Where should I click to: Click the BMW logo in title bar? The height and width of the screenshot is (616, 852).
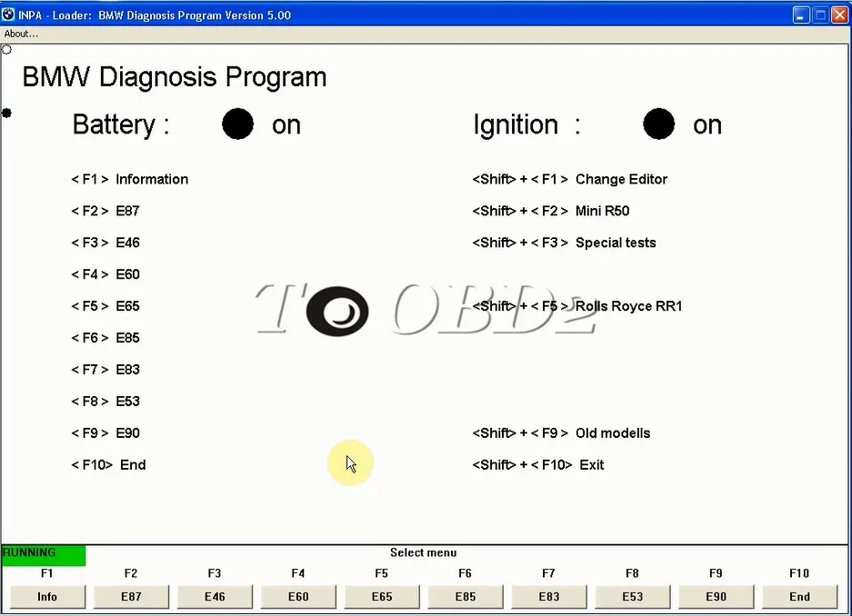[8, 15]
